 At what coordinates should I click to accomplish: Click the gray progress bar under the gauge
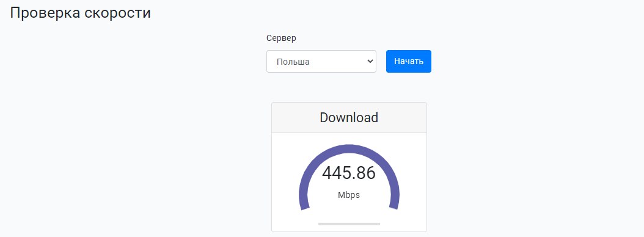[x=349, y=224]
